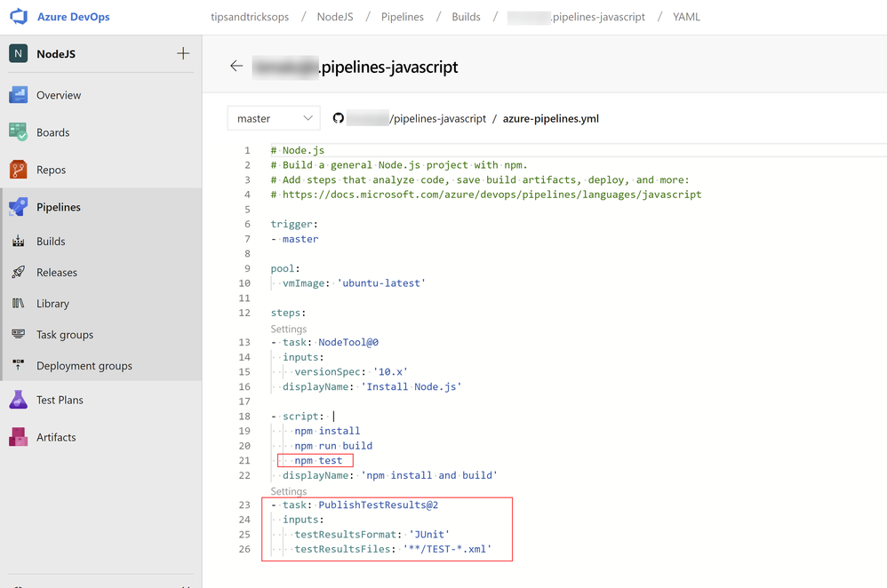Viewport: 887px width, 588px height.
Task: Click docs.microsoft.com URL comment line
Action: click(486, 195)
